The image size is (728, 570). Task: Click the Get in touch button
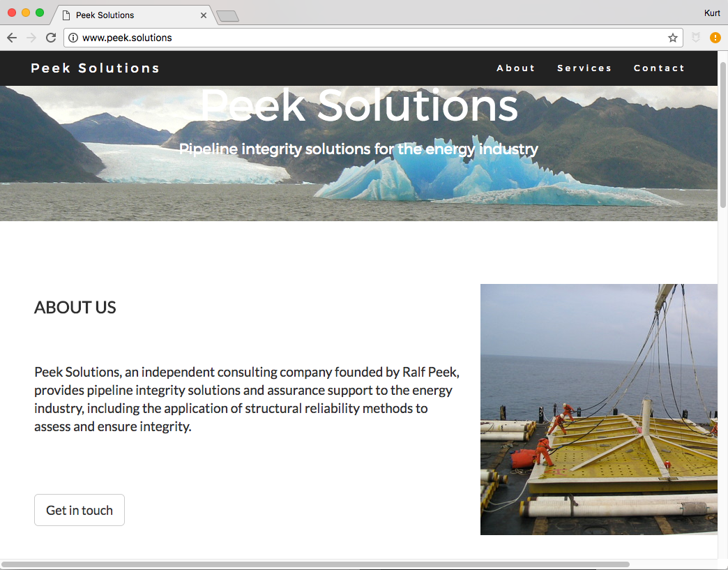[x=79, y=510]
